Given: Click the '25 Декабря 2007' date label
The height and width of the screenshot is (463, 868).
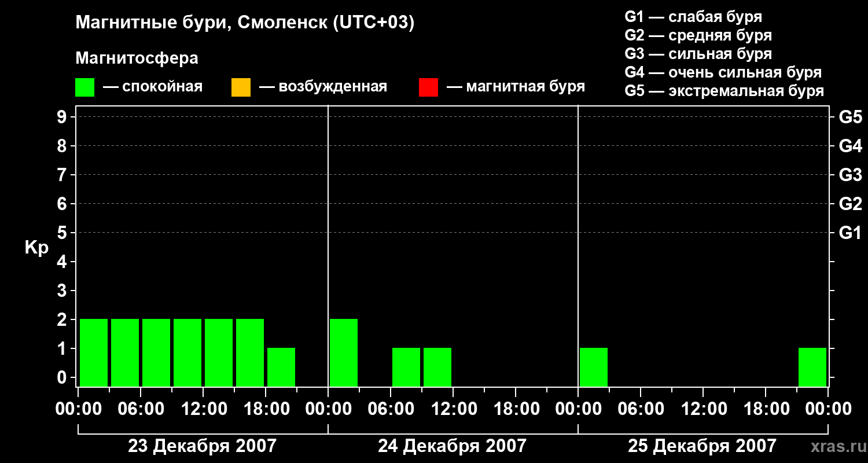Looking at the screenshot, I should click(x=702, y=446).
